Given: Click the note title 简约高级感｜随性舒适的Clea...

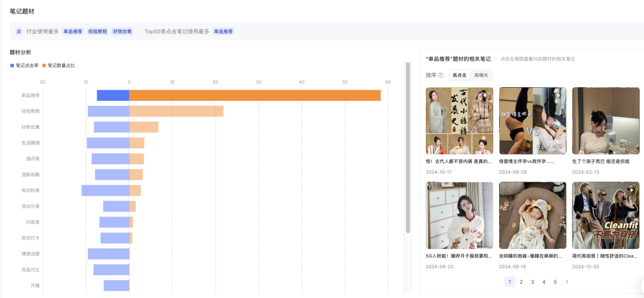Looking at the screenshot, I should [x=605, y=256].
